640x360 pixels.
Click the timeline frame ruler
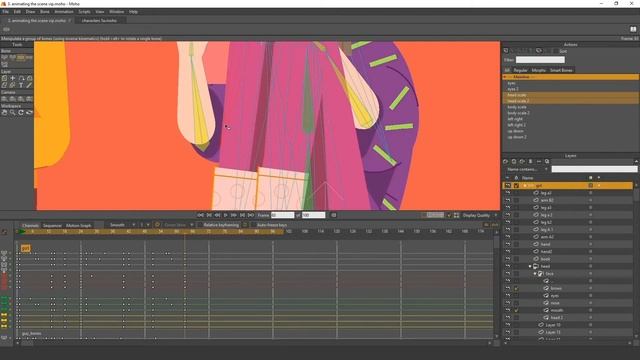tap(254, 231)
